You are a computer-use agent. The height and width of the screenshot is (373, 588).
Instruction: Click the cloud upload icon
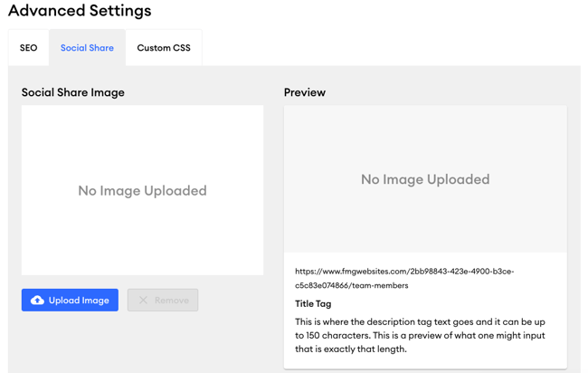click(x=37, y=300)
